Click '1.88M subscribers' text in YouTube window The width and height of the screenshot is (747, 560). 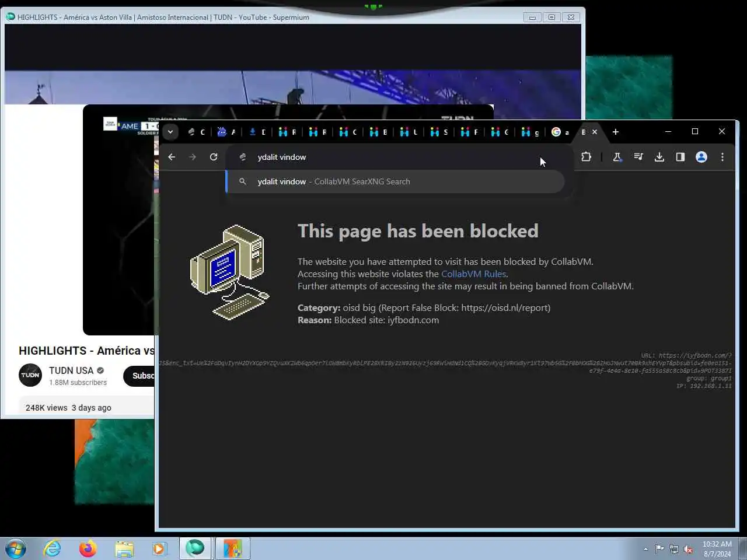tap(78, 383)
